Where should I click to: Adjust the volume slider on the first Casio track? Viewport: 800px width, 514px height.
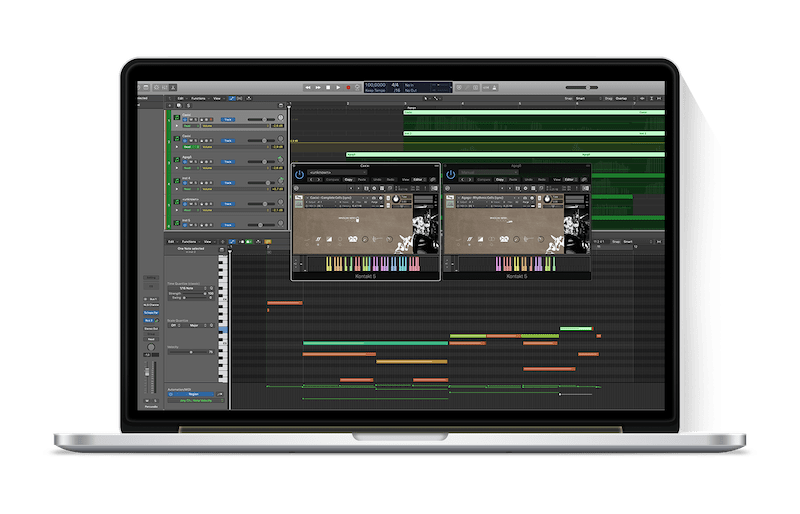coord(261,119)
